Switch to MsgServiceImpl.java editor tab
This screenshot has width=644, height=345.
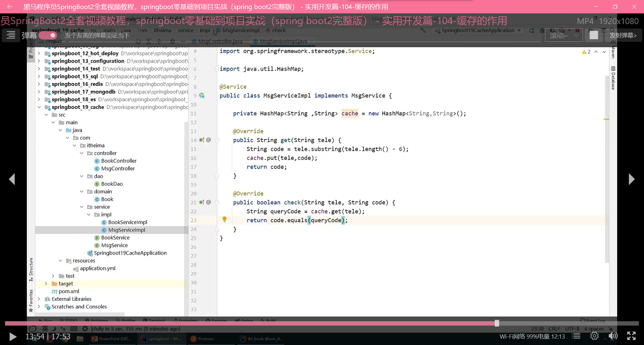click(x=283, y=41)
